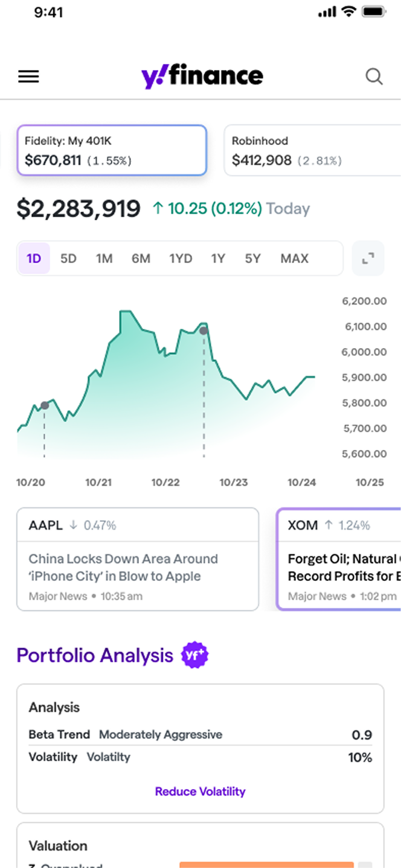Tap the Yahoo Finance logo
Viewport: 401px width, 868px height.
tap(202, 77)
